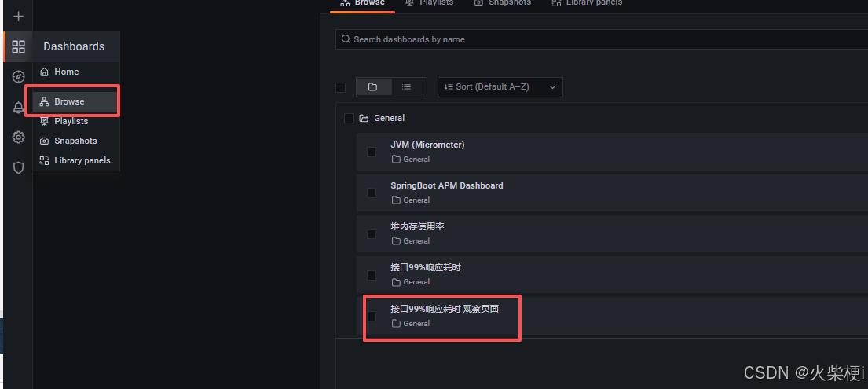Click General folder label under 堆内存使用率

tap(410, 241)
